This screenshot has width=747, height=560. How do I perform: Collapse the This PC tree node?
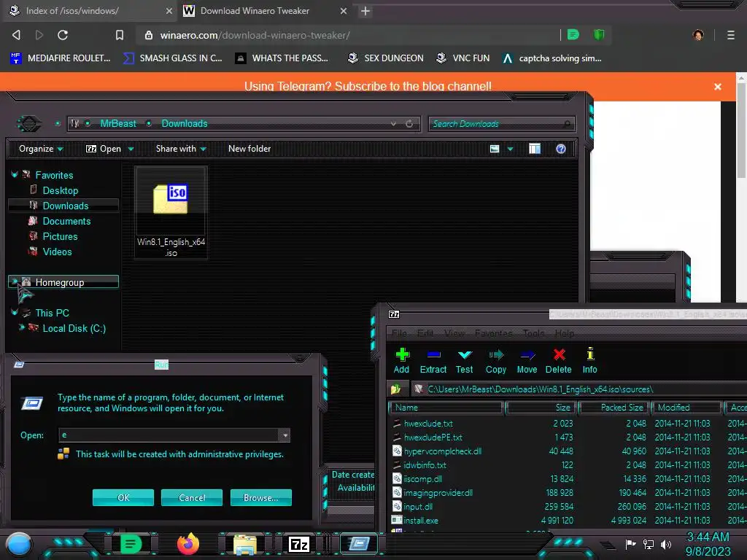[15, 312]
